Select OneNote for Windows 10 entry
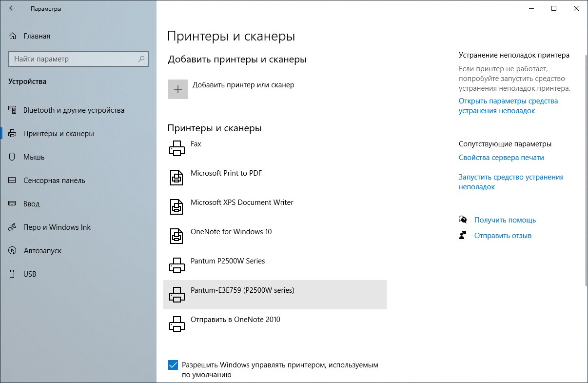 [275, 236]
